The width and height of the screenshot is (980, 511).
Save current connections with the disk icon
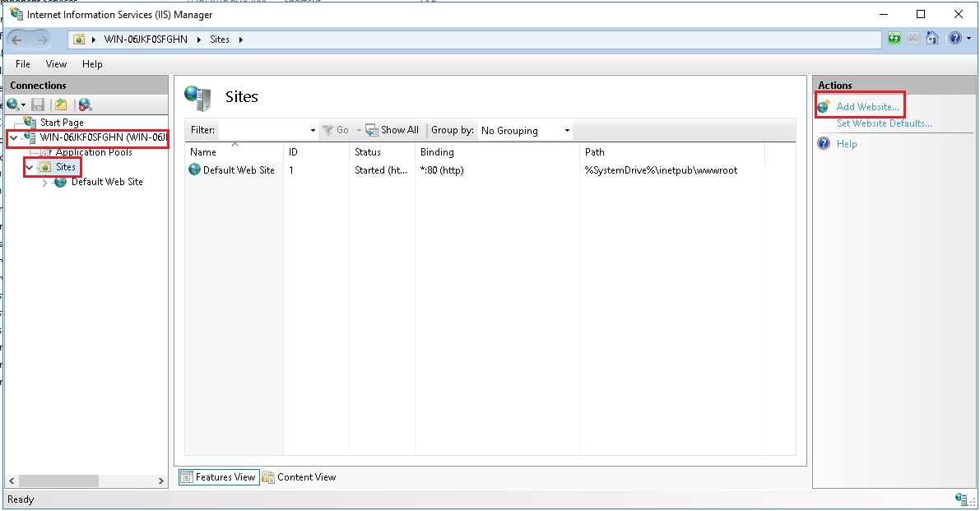tap(37, 104)
